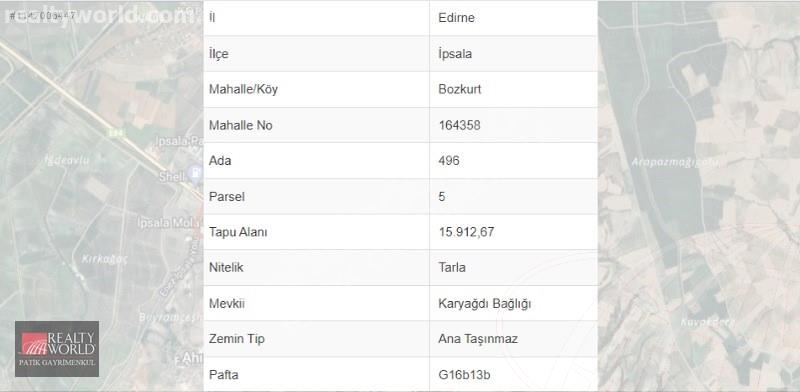Viewport: 800px width, 392px height.
Task: Select Mevkii value Karyağdı Bağlığı
Action: (x=485, y=304)
